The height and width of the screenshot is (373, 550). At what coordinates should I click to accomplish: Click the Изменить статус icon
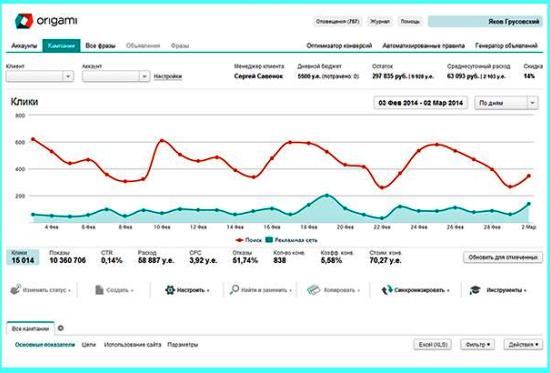pos(15,289)
